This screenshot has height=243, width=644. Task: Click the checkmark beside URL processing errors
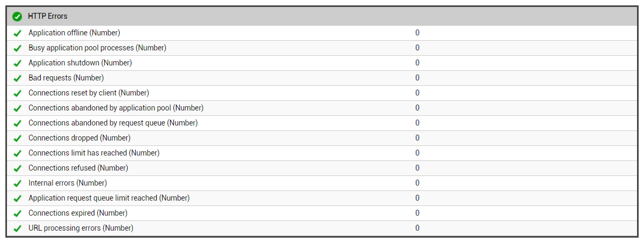(x=17, y=229)
